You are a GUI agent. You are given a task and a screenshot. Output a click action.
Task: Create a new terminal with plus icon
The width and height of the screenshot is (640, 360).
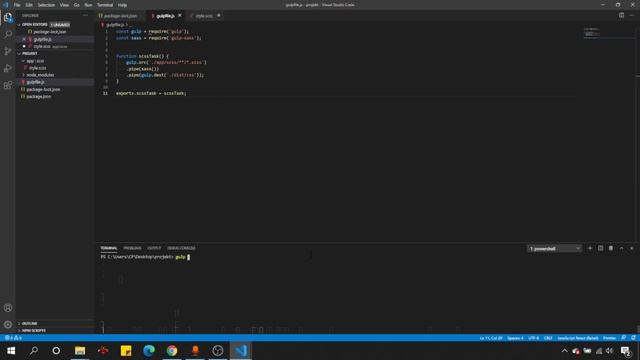[590, 248]
